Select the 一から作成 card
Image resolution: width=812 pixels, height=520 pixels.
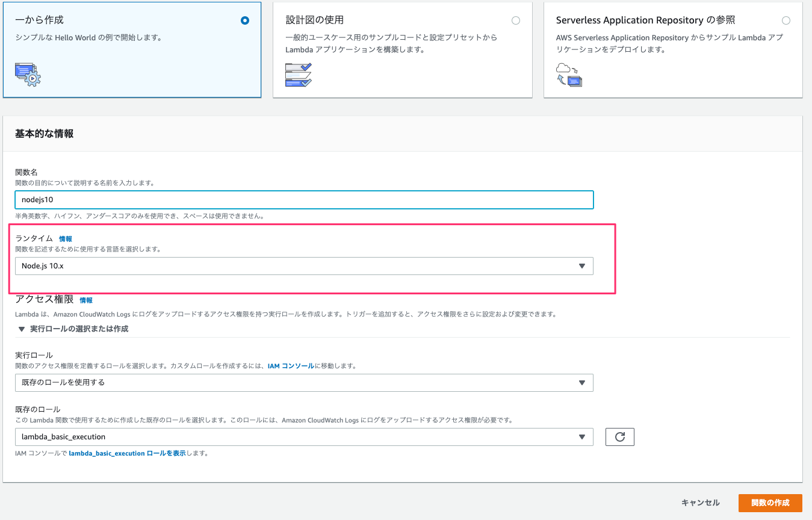[x=132, y=50]
